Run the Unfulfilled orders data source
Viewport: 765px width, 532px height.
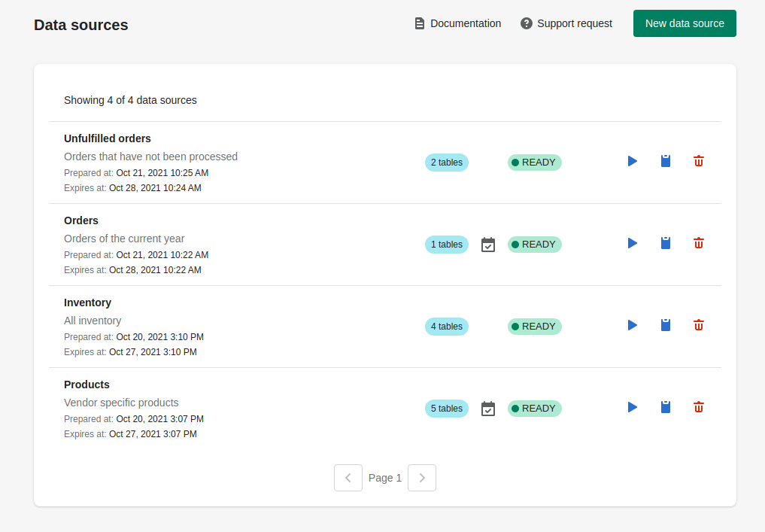click(x=632, y=161)
